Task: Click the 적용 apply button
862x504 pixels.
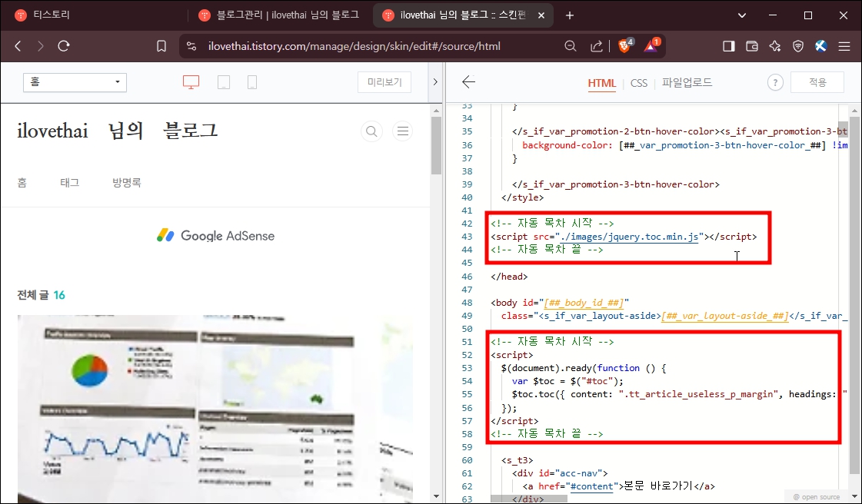Action: (817, 82)
